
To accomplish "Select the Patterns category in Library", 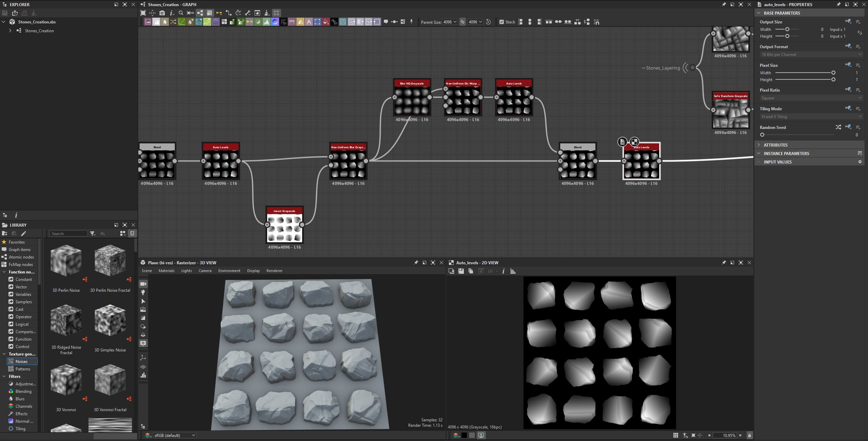I will (x=22, y=369).
